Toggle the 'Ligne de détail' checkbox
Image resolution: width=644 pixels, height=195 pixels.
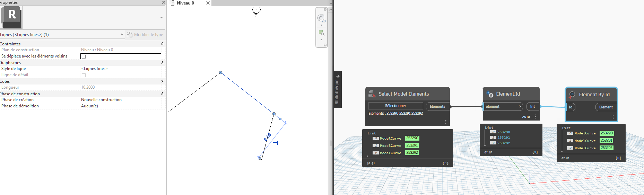click(84, 75)
